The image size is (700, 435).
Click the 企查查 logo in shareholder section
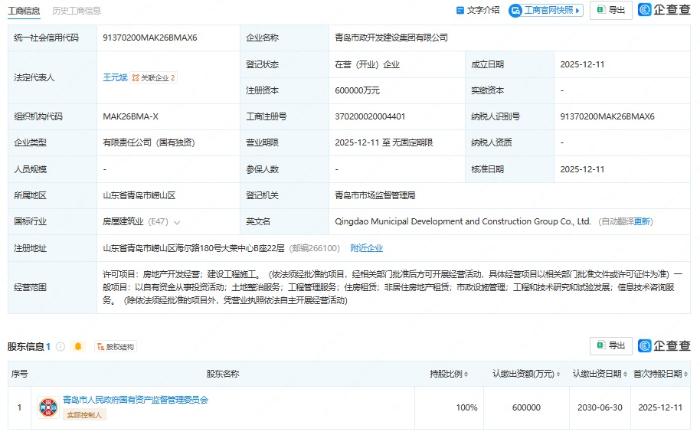tap(665, 346)
